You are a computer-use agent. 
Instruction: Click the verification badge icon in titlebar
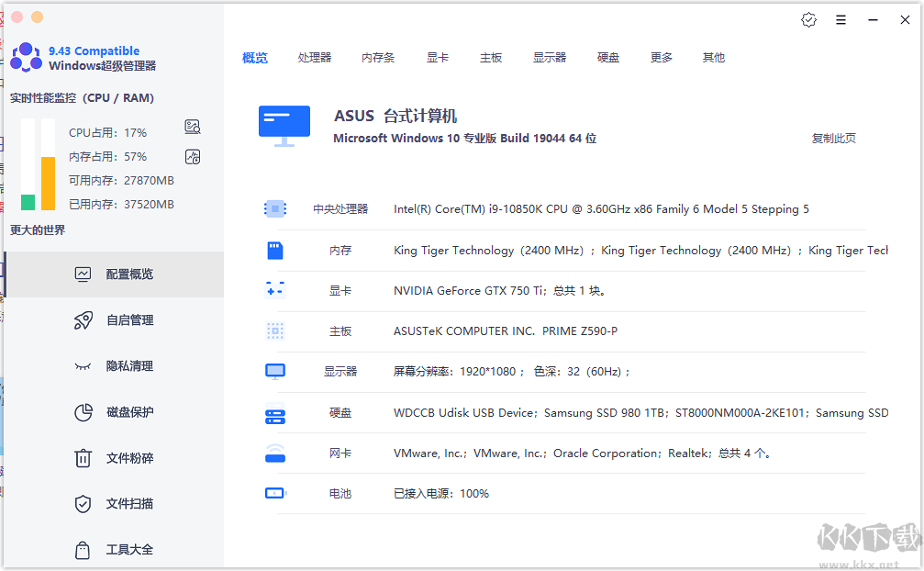pyautogui.click(x=808, y=19)
